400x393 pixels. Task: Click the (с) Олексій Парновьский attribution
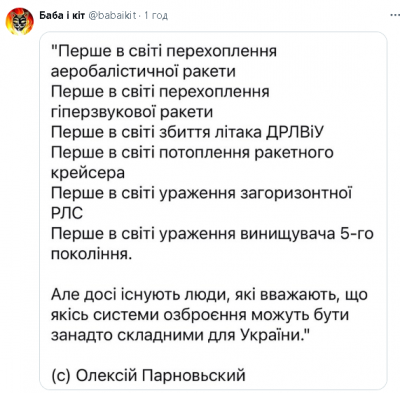[148, 376]
